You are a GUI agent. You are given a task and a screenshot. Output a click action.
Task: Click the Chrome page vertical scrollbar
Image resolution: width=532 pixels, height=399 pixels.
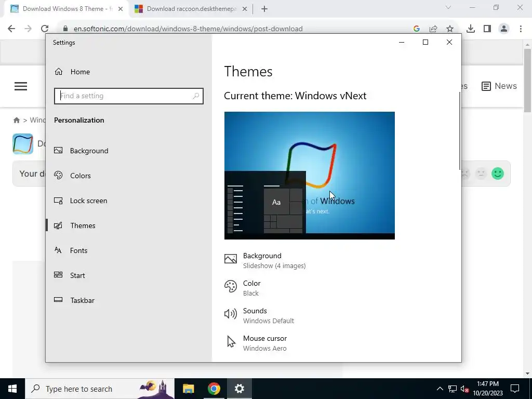click(x=527, y=81)
